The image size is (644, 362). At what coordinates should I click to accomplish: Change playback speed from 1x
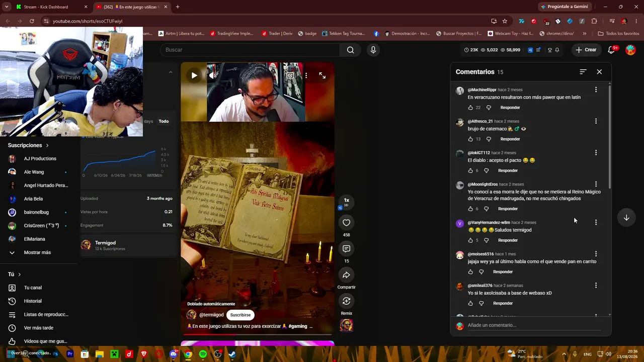tap(346, 201)
